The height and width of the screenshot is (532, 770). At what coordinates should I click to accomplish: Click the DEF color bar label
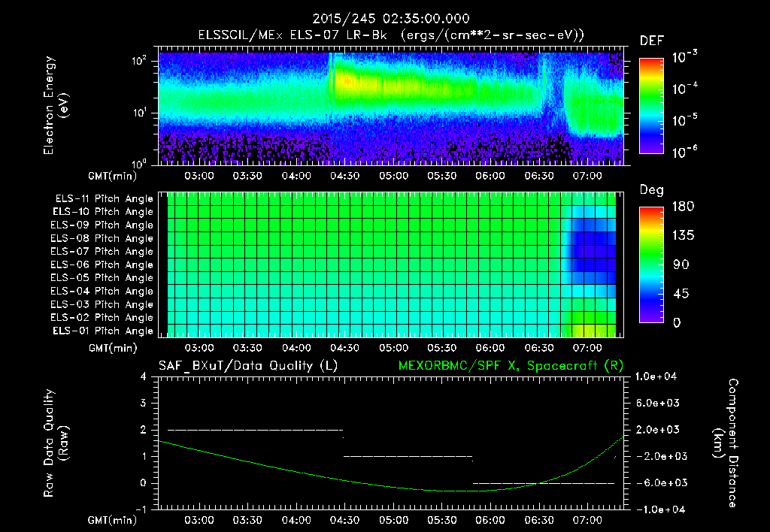tap(652, 41)
